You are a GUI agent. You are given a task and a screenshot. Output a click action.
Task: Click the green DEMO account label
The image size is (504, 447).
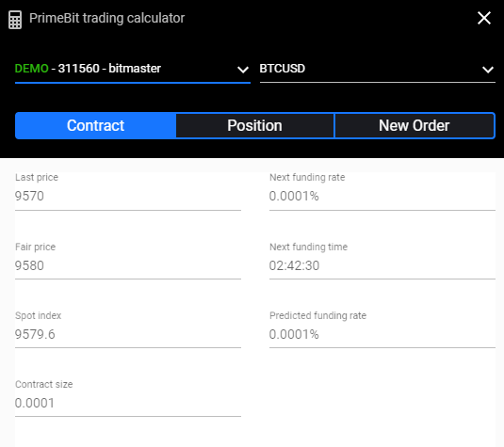coord(31,69)
